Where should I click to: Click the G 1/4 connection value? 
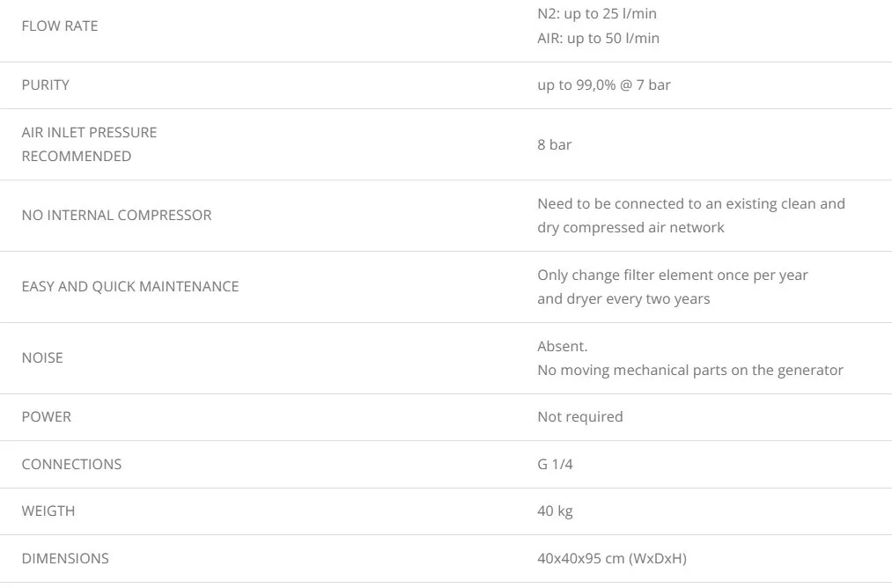point(555,465)
